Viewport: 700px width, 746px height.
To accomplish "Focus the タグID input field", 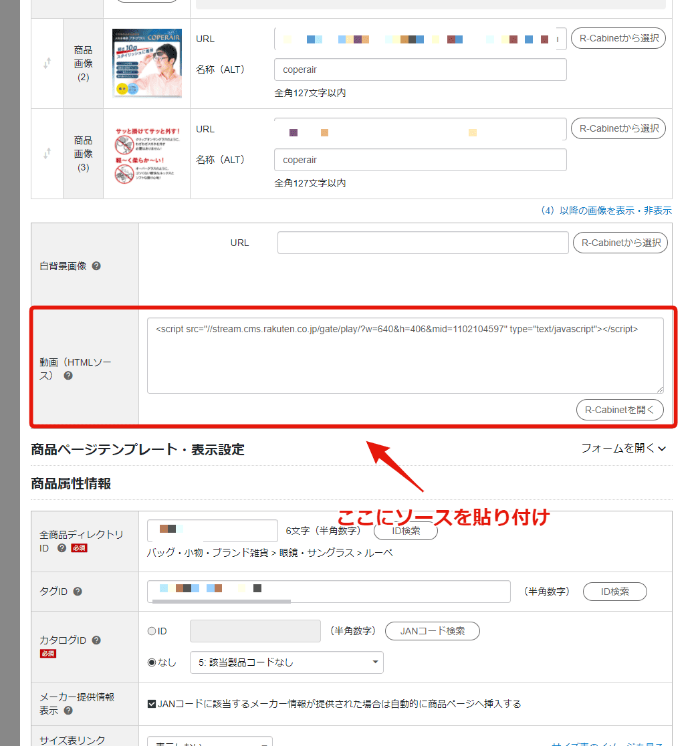I will 329,592.
